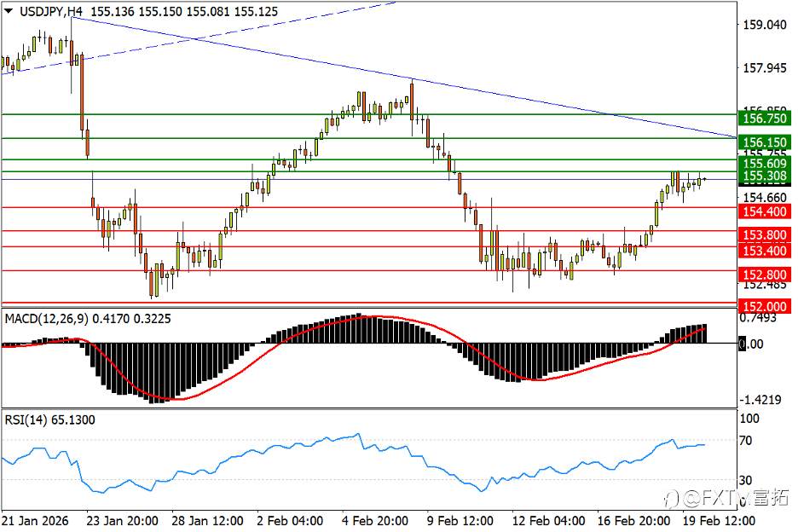798x532 pixels.
Task: Select the RSI 100 scale label
Action: (x=749, y=419)
